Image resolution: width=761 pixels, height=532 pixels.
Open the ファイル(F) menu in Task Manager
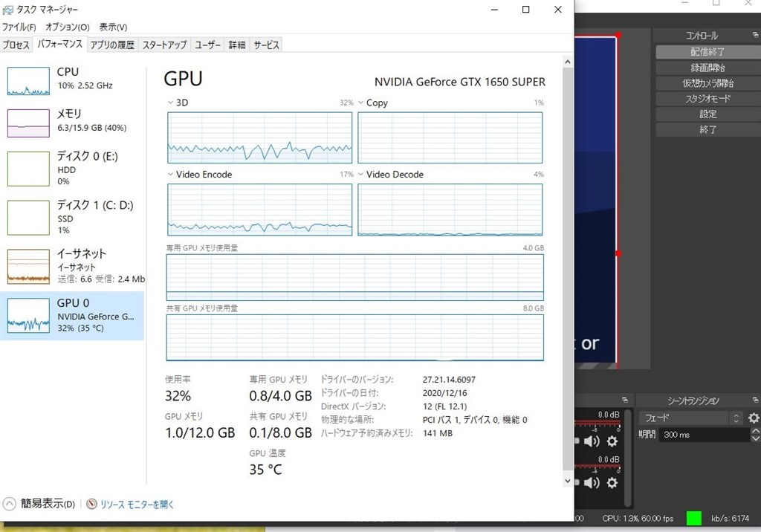point(19,27)
